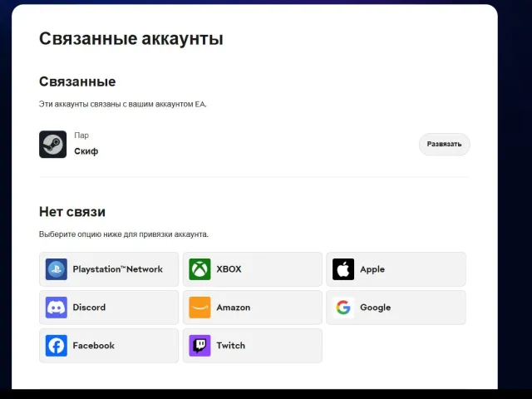Click the green XBOX icon

coord(199,269)
